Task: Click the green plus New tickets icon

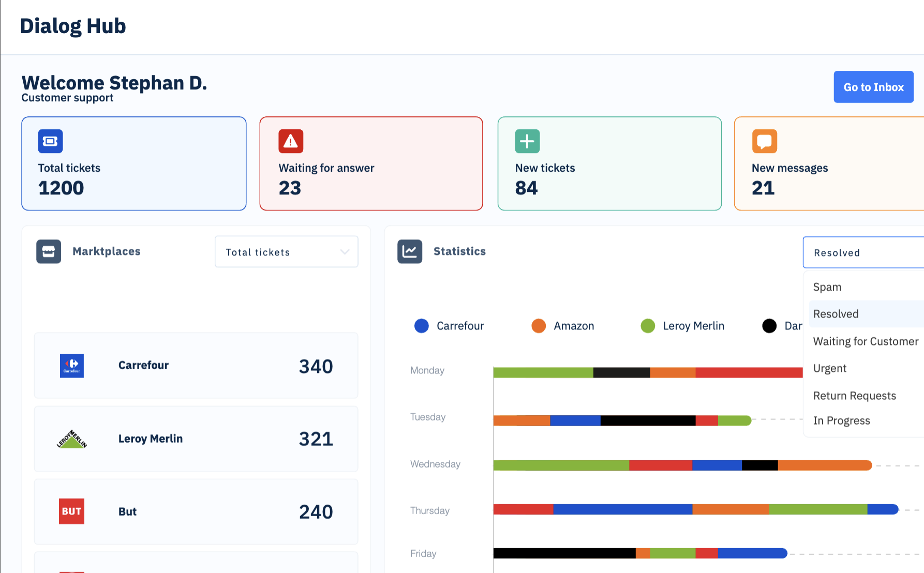Action: click(527, 141)
